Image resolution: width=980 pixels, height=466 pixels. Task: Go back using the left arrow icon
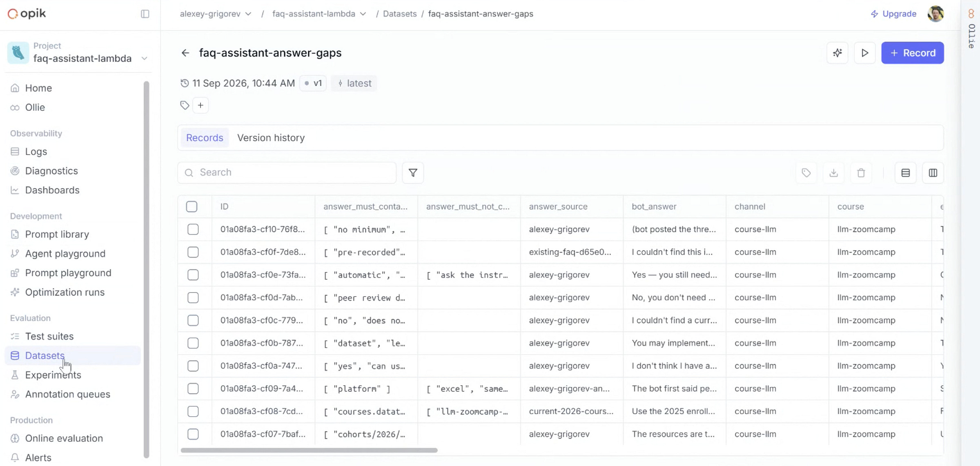[x=185, y=53]
